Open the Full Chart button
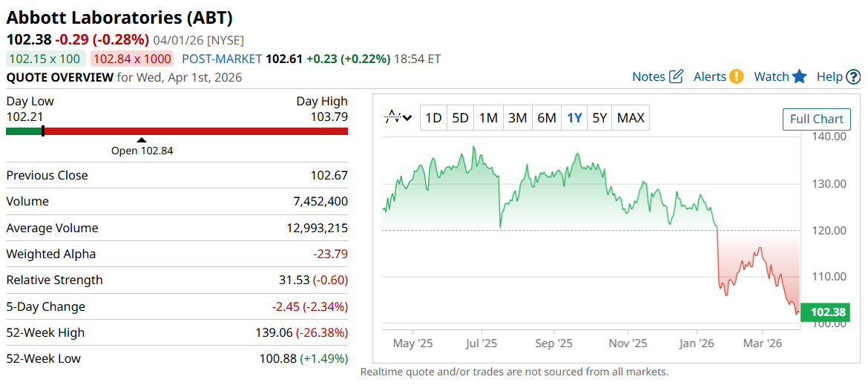This screenshot has height=385, width=868. click(x=817, y=119)
